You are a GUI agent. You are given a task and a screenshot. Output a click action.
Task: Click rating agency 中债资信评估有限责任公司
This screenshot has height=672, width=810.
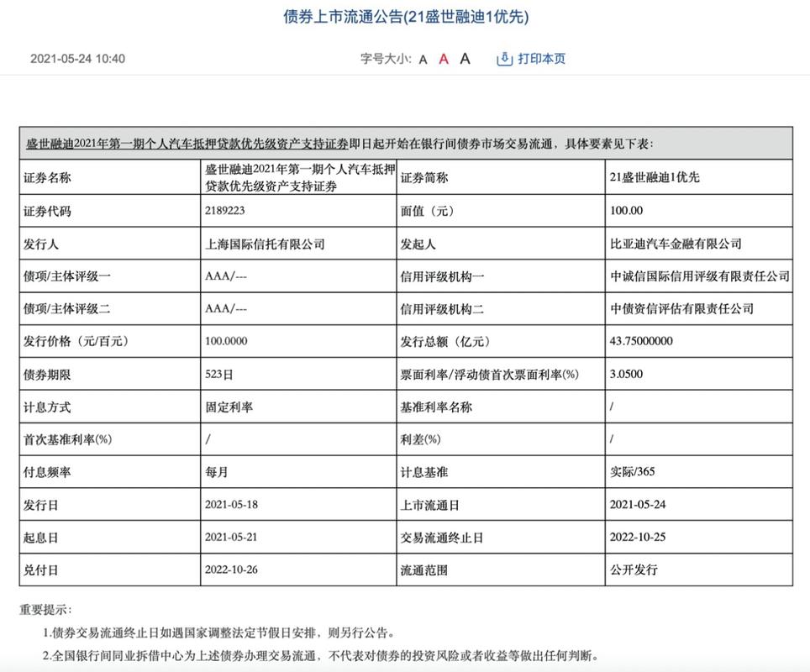(682, 309)
